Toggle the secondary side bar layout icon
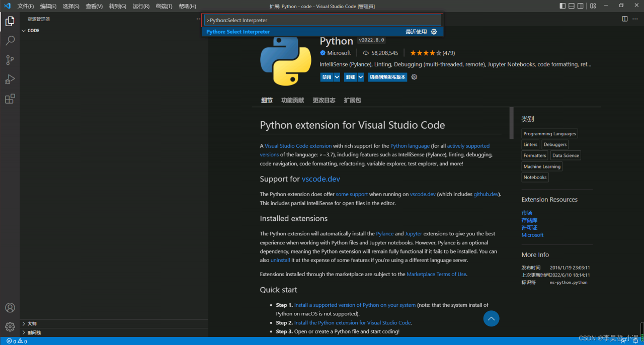Viewport: 644px width, 345px height. [581, 6]
